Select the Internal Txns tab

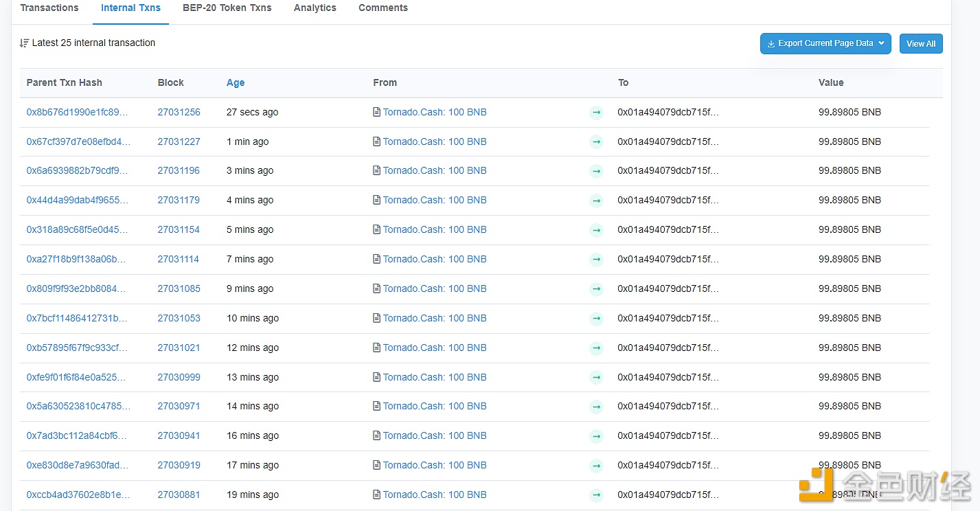click(x=130, y=8)
